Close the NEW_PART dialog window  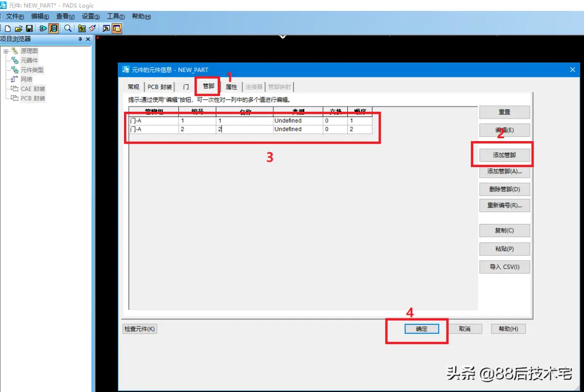572,70
